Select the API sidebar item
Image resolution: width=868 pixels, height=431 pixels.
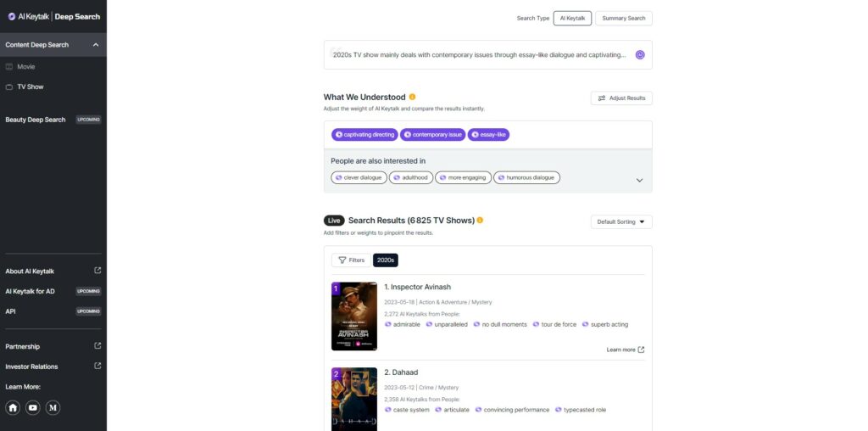[10, 311]
